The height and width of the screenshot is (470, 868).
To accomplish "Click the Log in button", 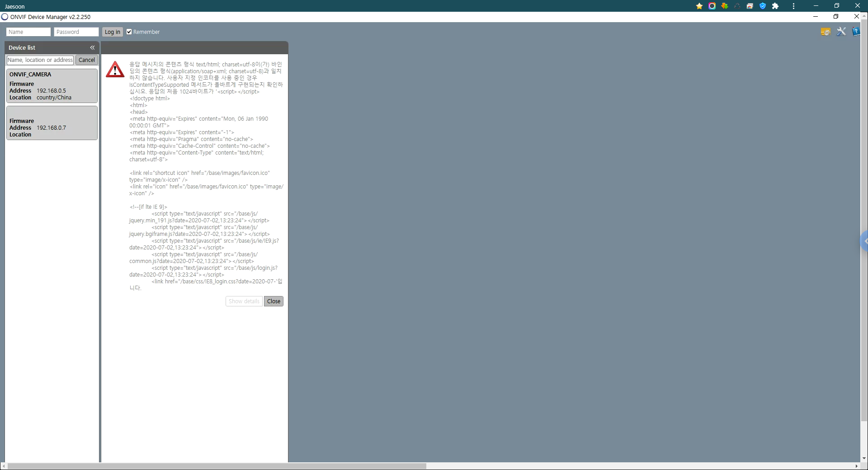I will [112, 32].
